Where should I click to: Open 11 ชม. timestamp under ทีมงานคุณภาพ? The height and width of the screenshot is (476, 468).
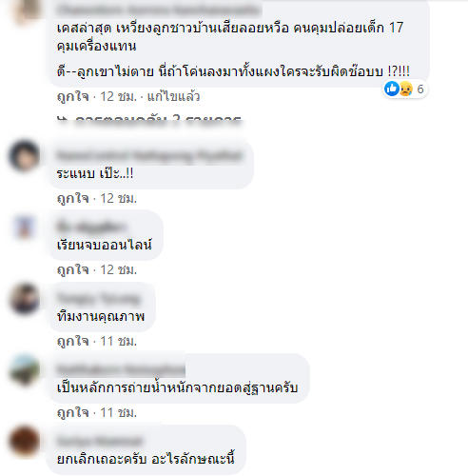coord(118,342)
